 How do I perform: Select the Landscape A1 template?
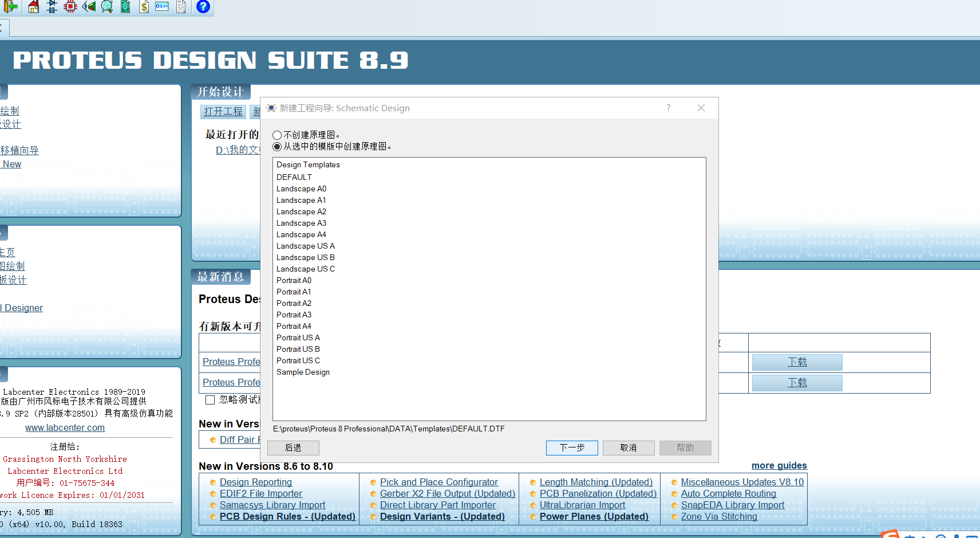(301, 200)
